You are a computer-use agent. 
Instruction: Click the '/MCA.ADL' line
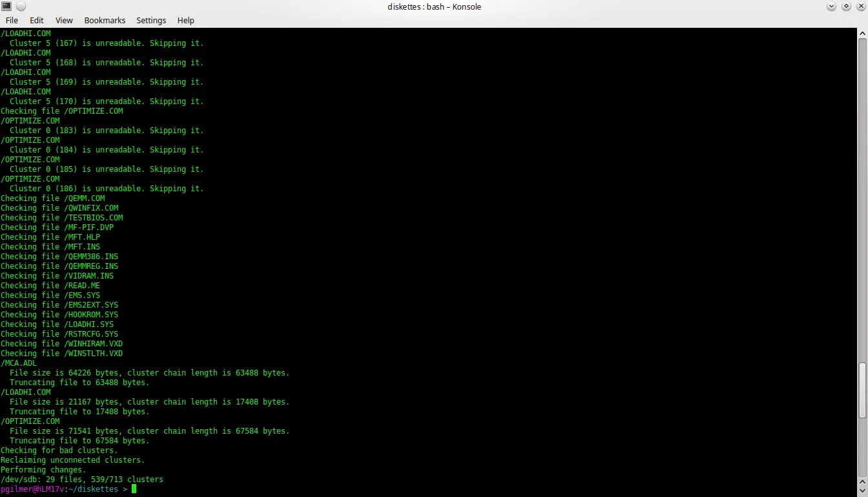(19, 363)
